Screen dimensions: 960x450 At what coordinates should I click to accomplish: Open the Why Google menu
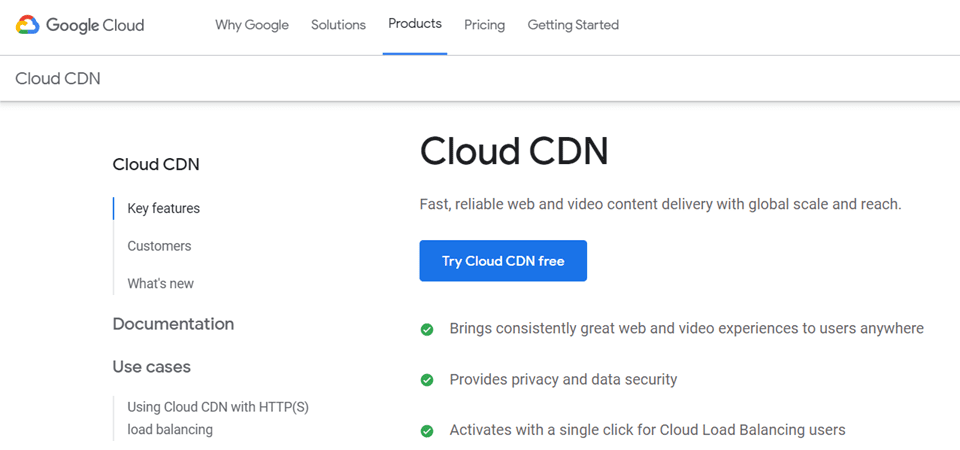click(251, 25)
